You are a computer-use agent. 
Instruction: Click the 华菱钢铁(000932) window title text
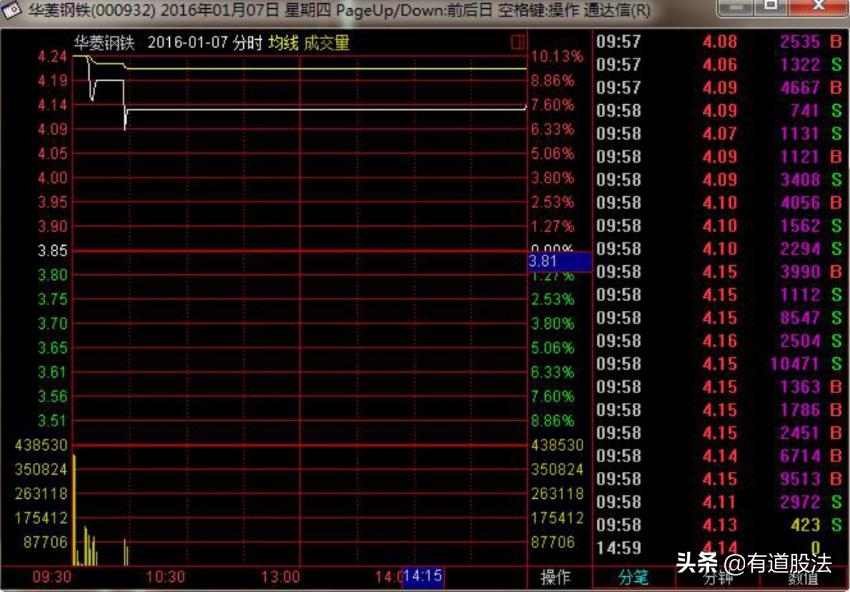click(x=92, y=10)
